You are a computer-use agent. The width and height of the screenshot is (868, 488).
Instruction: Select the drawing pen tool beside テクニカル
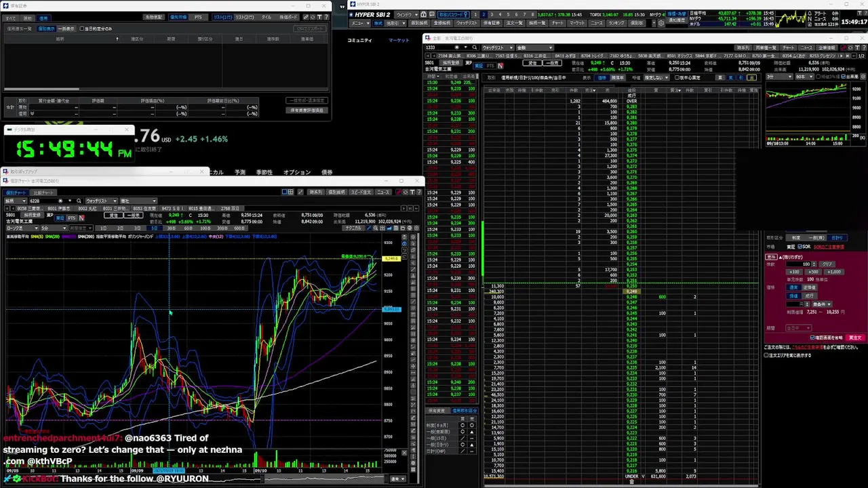coord(369,228)
